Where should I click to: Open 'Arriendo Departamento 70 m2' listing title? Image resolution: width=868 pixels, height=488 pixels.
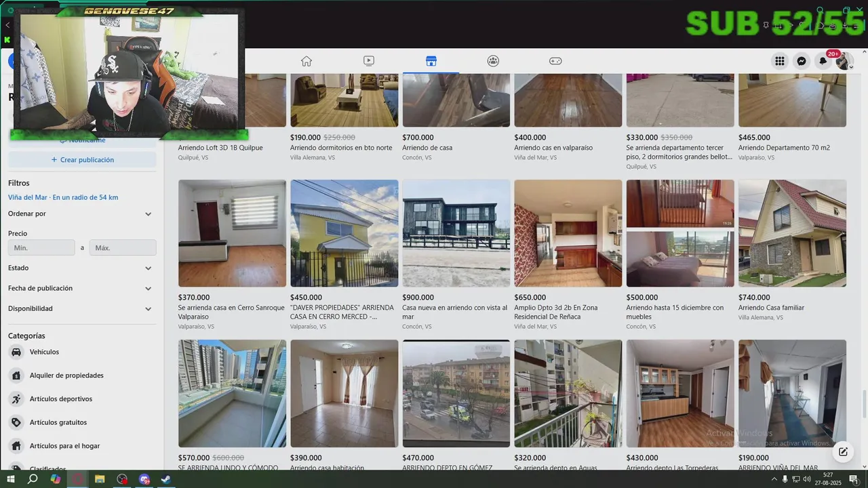[x=784, y=148]
